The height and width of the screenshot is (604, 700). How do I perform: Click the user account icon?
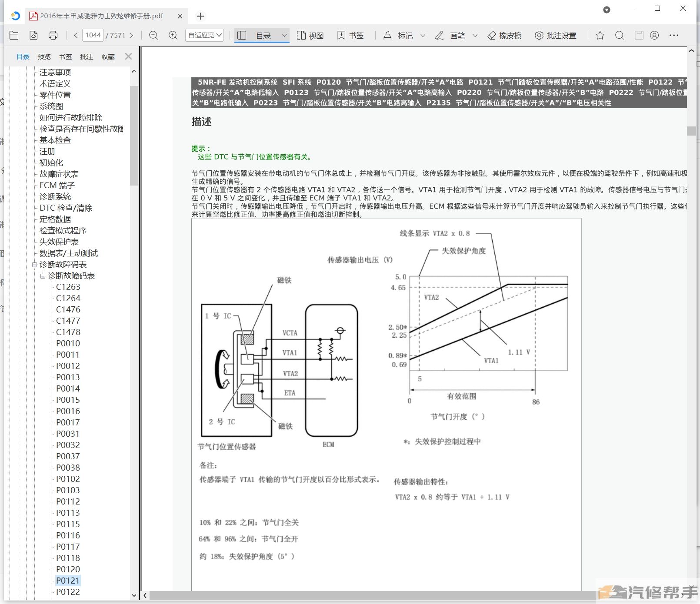coord(654,35)
